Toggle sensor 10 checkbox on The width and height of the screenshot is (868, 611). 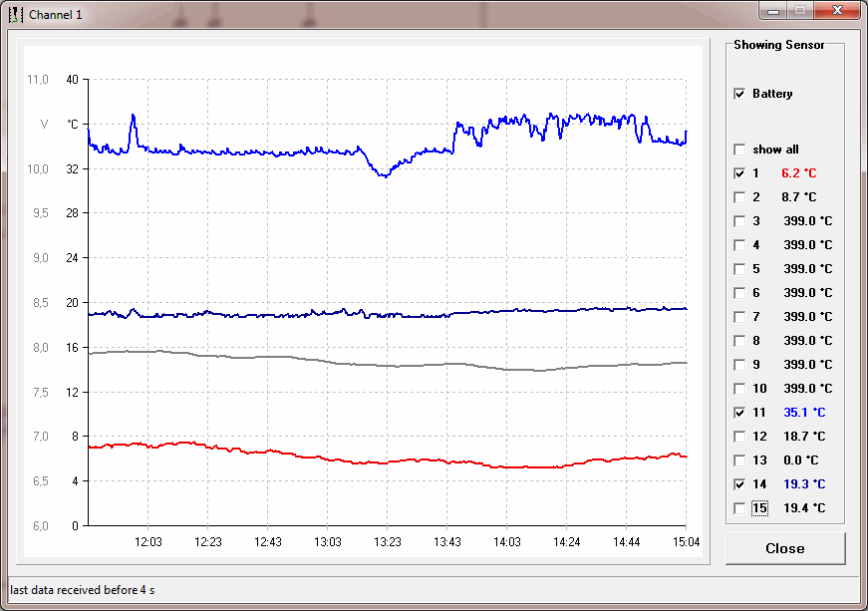point(739,389)
